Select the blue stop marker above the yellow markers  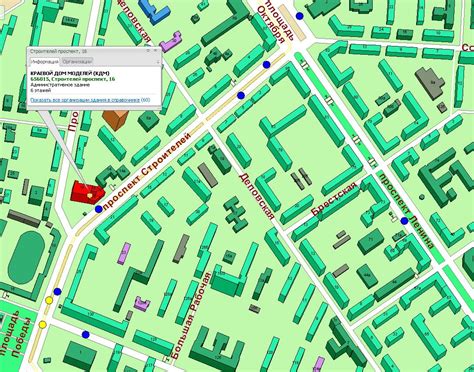[58, 292]
